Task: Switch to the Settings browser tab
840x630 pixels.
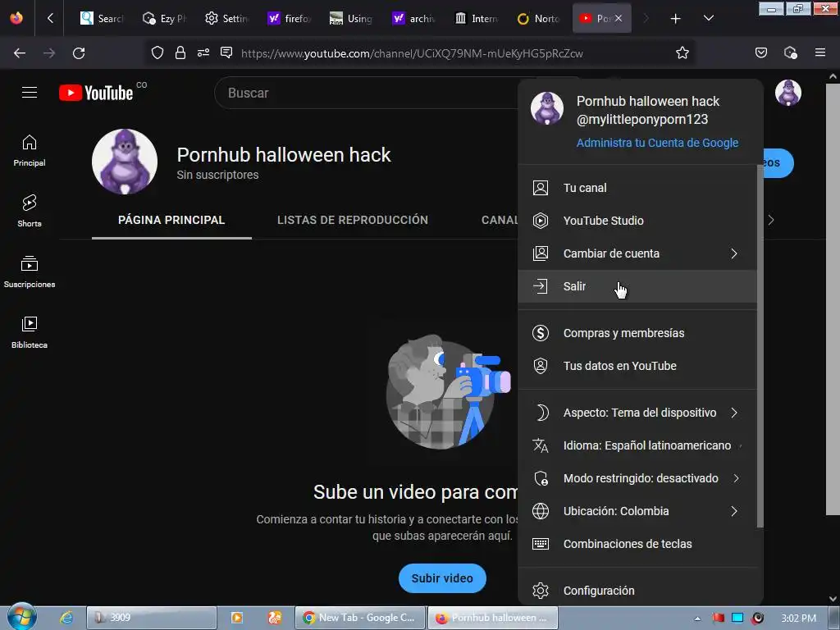Action: click(x=226, y=18)
